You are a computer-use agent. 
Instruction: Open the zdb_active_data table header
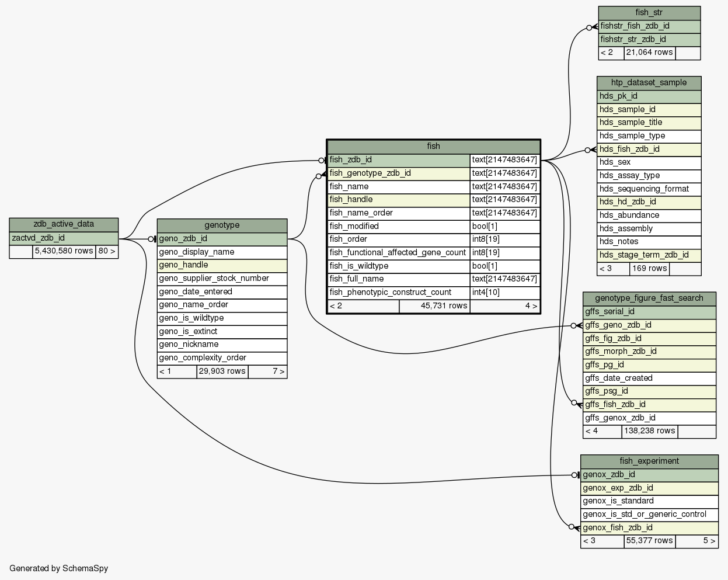tap(64, 225)
